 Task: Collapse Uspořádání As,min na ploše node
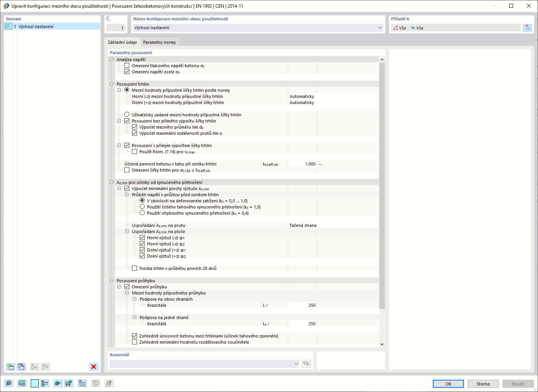point(127,232)
